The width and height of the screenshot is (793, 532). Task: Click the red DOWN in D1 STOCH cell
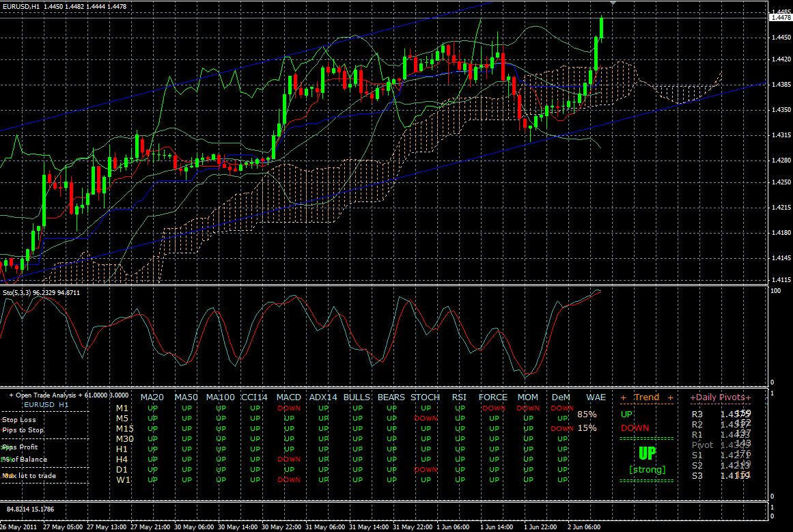pyautogui.click(x=426, y=469)
